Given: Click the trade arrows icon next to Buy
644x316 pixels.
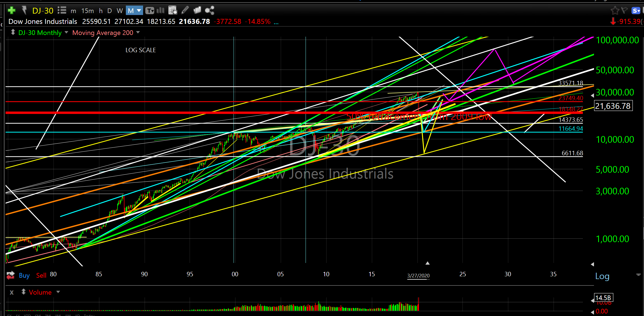Looking at the screenshot, I should coord(11,275).
